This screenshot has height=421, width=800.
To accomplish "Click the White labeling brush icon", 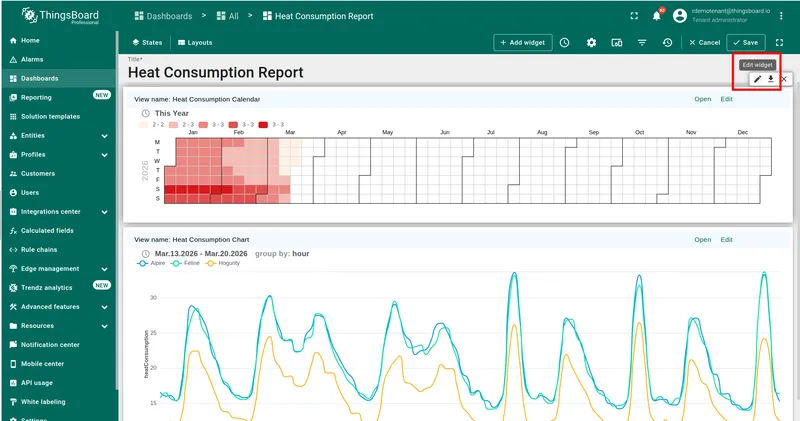I will click(13, 402).
